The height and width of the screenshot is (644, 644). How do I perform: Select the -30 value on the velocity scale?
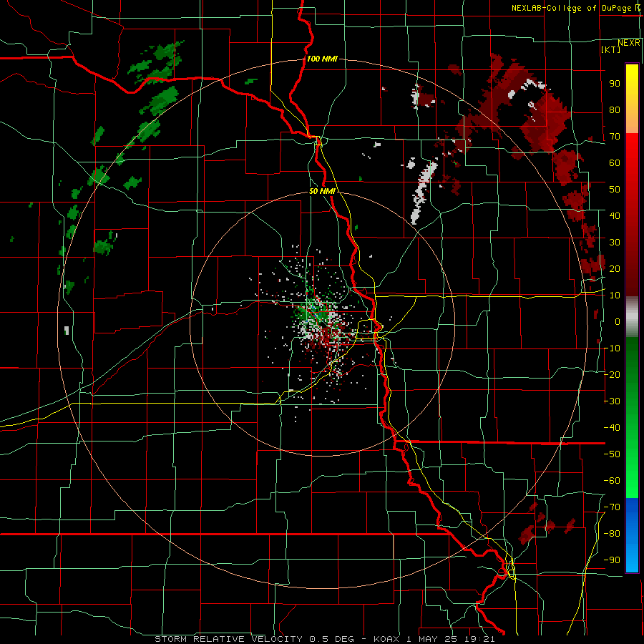612,401
